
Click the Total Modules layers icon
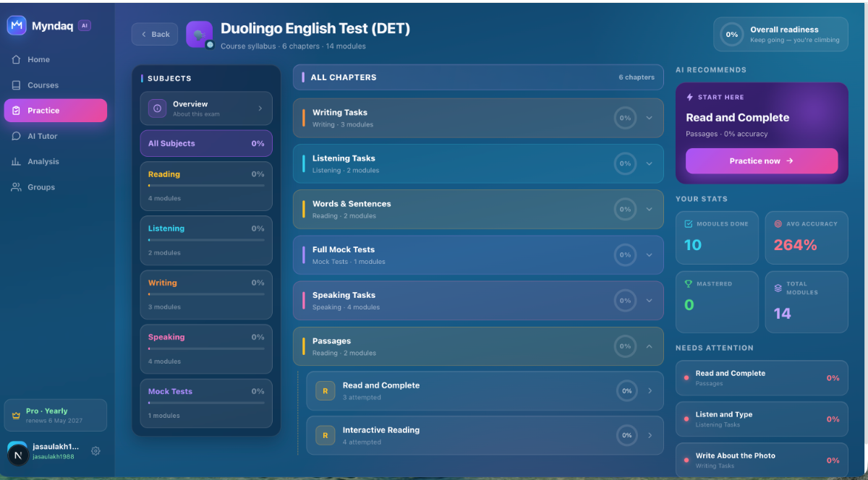coord(778,288)
